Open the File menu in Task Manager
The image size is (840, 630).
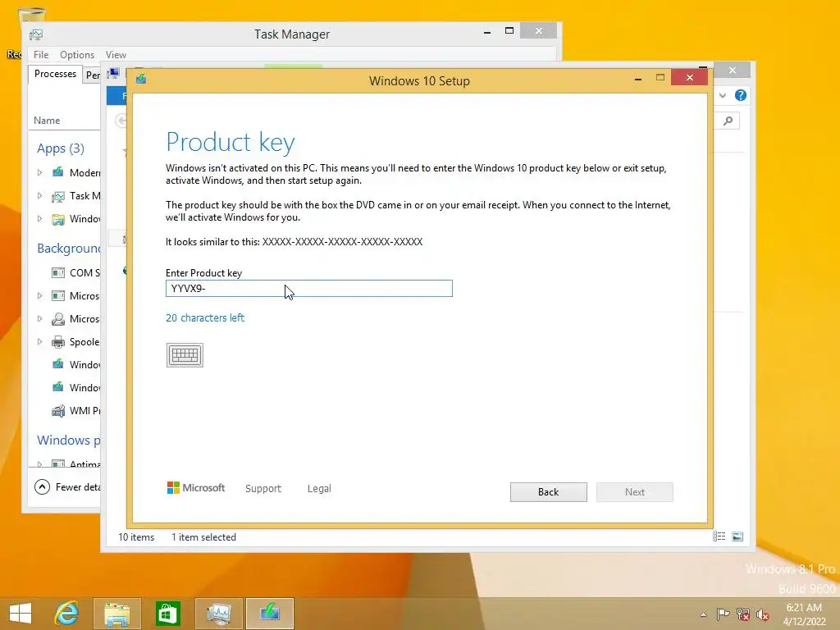click(41, 55)
